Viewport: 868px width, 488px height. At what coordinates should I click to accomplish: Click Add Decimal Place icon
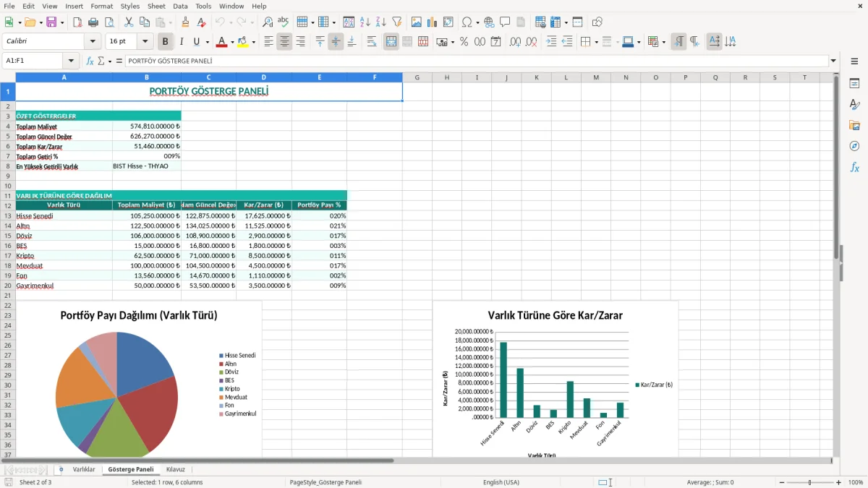[515, 42]
